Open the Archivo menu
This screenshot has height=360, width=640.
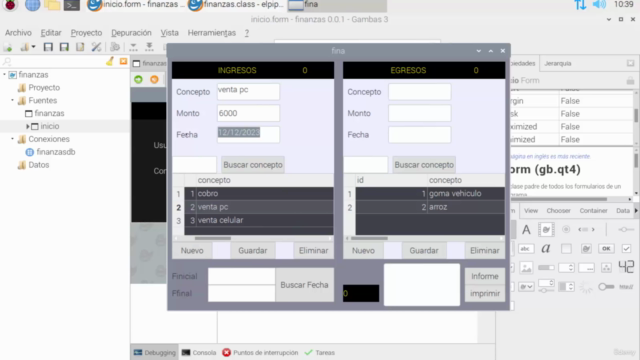click(x=18, y=33)
